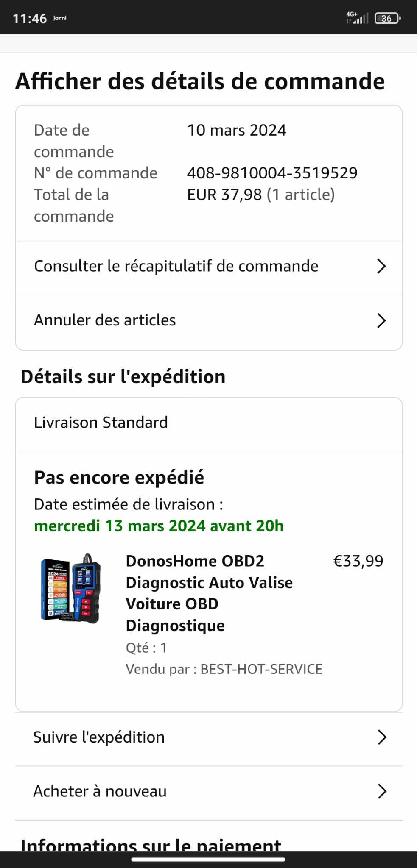Screen dimensions: 417x868
Task: Tap the 4G+ signal strength icon
Action: pos(358,18)
